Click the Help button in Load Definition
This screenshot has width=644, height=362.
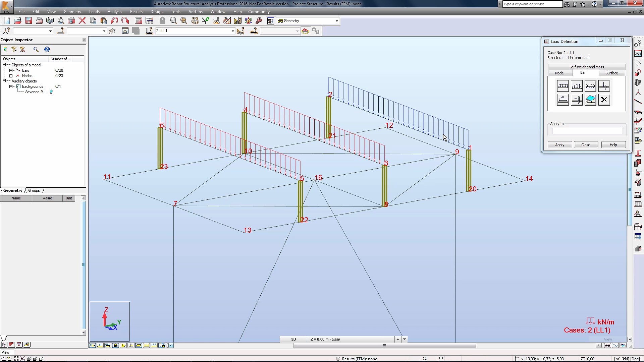(x=613, y=145)
